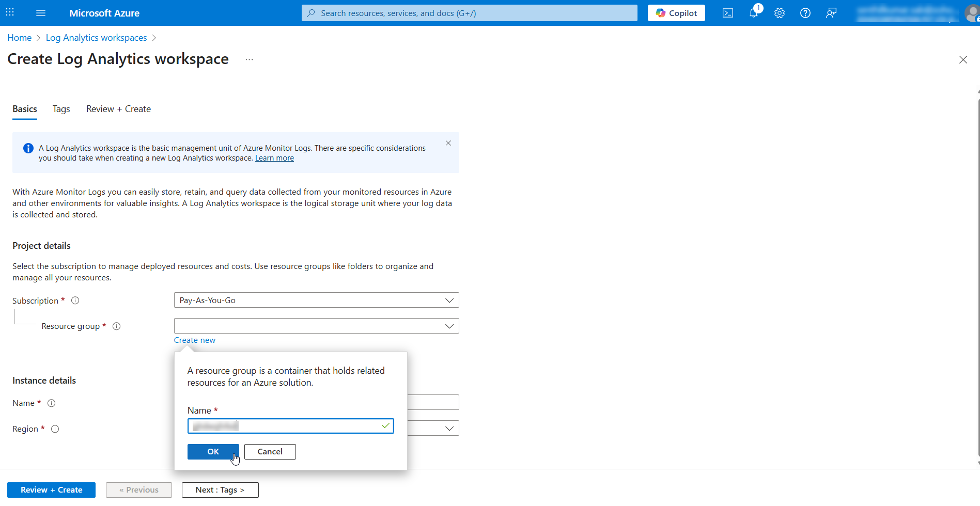Launch Copilot from the top bar
Screen dimensions: 980x506
[676, 12]
